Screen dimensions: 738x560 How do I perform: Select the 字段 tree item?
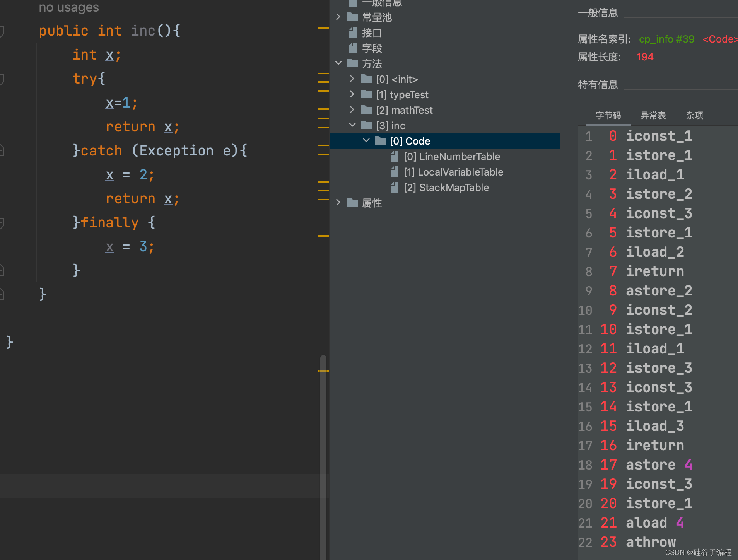point(372,48)
